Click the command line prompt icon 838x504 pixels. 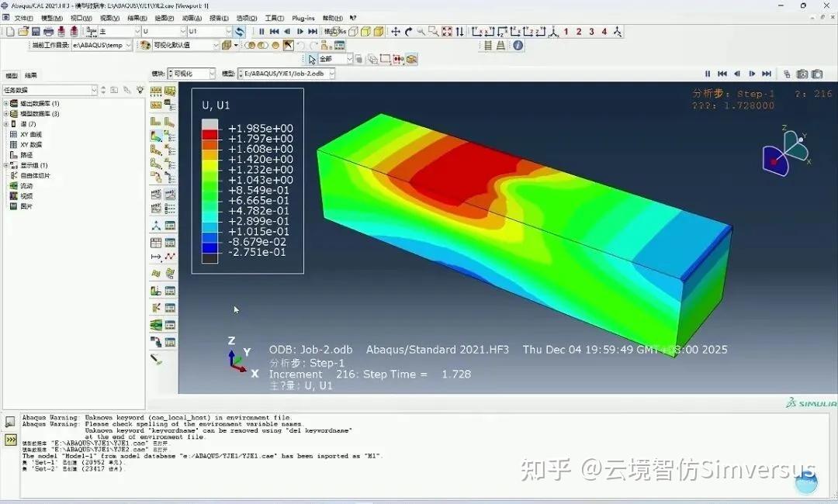tap(10, 440)
